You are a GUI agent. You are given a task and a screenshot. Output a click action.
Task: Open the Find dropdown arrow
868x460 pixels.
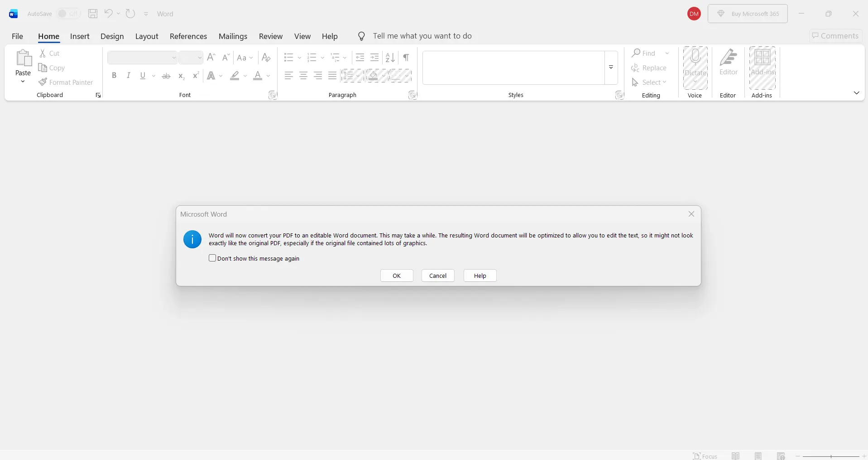tap(667, 53)
